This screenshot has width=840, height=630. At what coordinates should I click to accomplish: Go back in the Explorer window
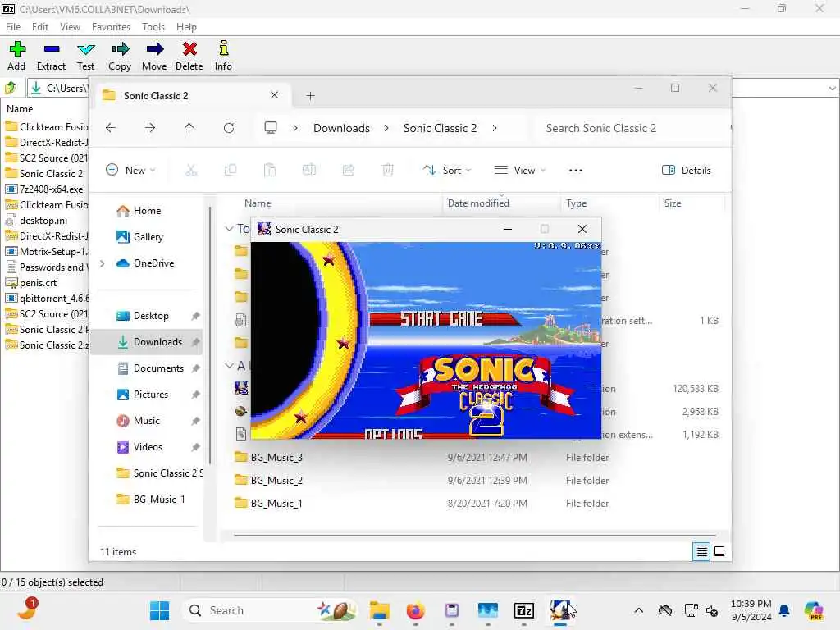point(111,128)
